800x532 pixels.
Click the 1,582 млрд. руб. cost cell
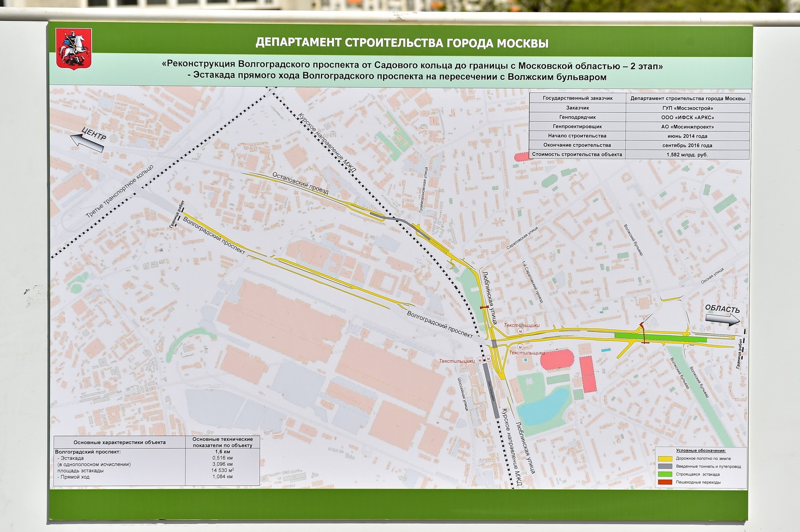click(687, 154)
